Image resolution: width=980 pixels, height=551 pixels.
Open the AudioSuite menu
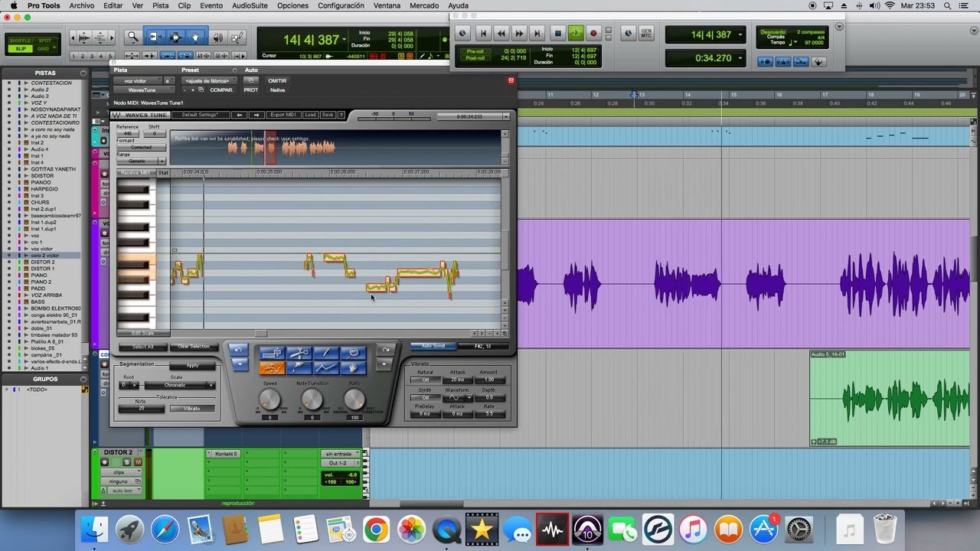[250, 5]
